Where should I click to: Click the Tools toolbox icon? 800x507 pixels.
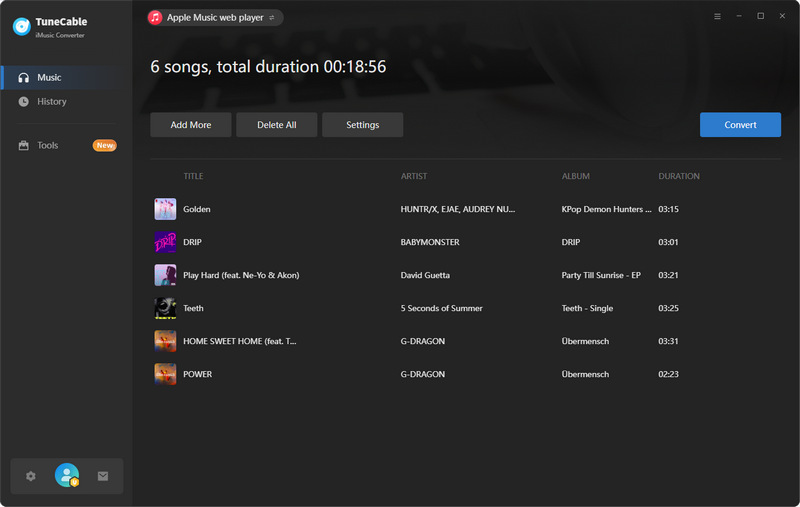click(24, 146)
